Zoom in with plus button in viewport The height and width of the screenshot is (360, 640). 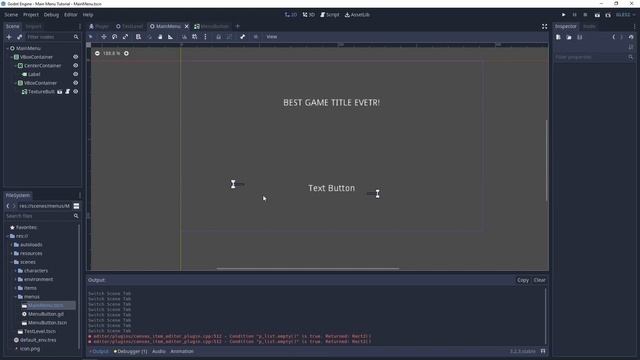pos(126,53)
